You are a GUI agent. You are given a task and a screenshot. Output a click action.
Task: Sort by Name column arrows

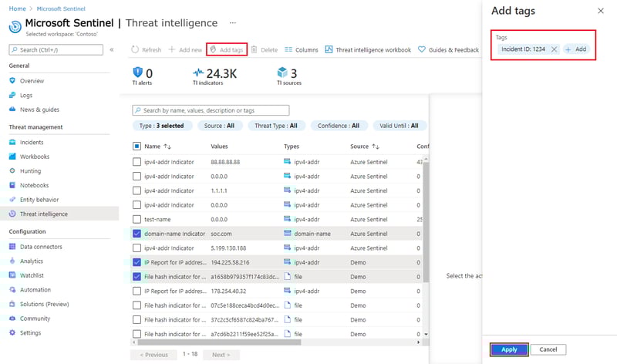click(x=167, y=147)
